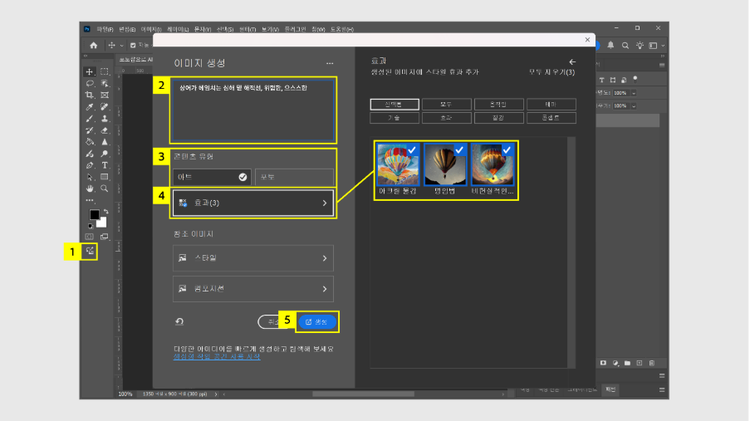This screenshot has height=421, width=750.
Task: Delete layer with the trash icon
Action: coord(651,363)
